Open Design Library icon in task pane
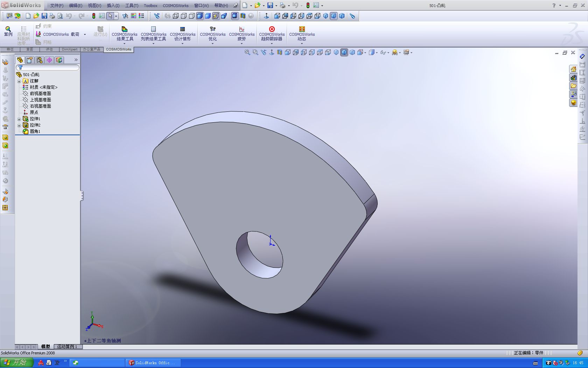This screenshot has width=588, height=368. [x=573, y=77]
